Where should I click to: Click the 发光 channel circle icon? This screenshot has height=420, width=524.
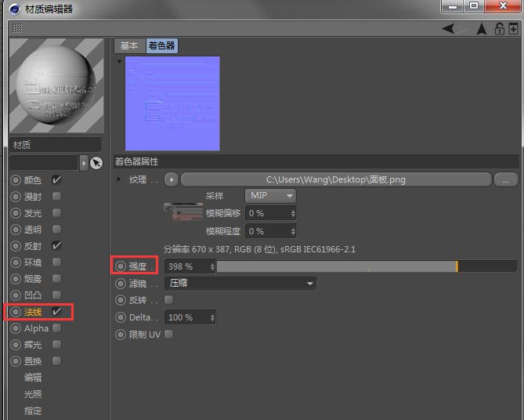click(x=16, y=213)
